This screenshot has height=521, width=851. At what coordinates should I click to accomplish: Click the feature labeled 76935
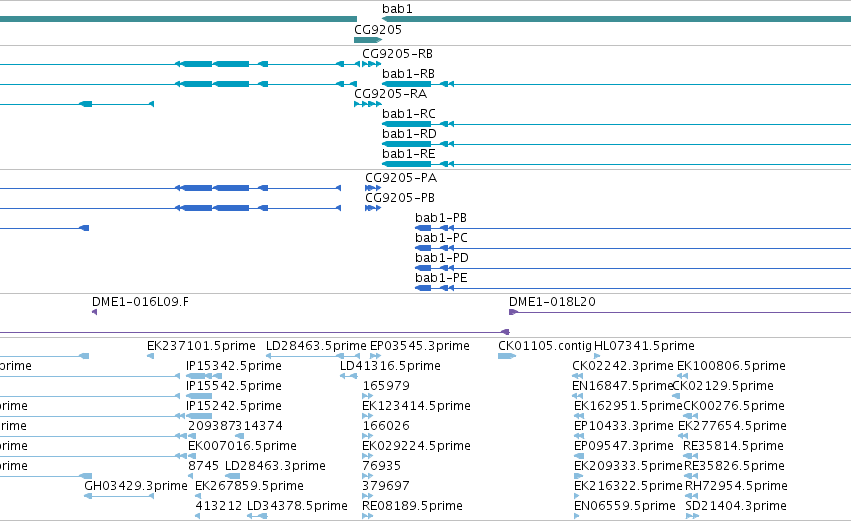pos(382,467)
